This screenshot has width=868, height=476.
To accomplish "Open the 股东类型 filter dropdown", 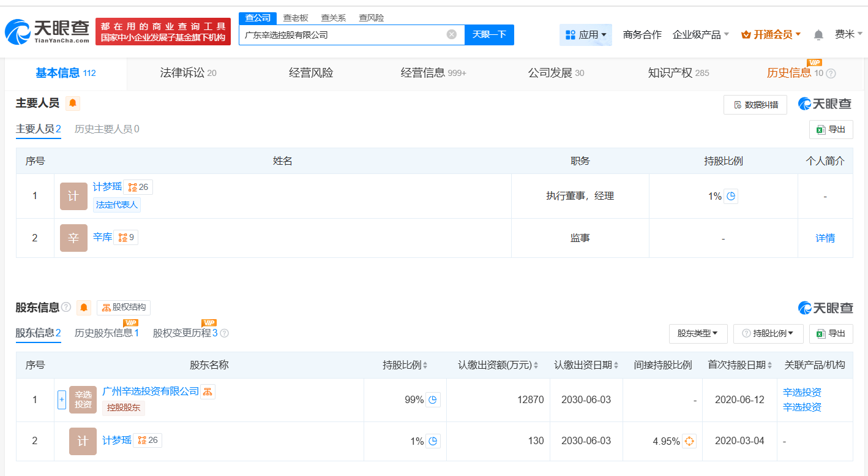I will (698, 334).
